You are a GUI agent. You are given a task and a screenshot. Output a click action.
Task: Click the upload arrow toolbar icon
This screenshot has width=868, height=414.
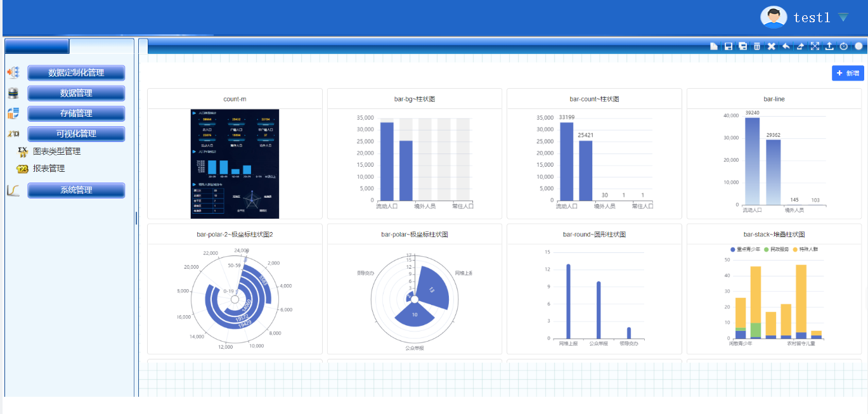(829, 46)
